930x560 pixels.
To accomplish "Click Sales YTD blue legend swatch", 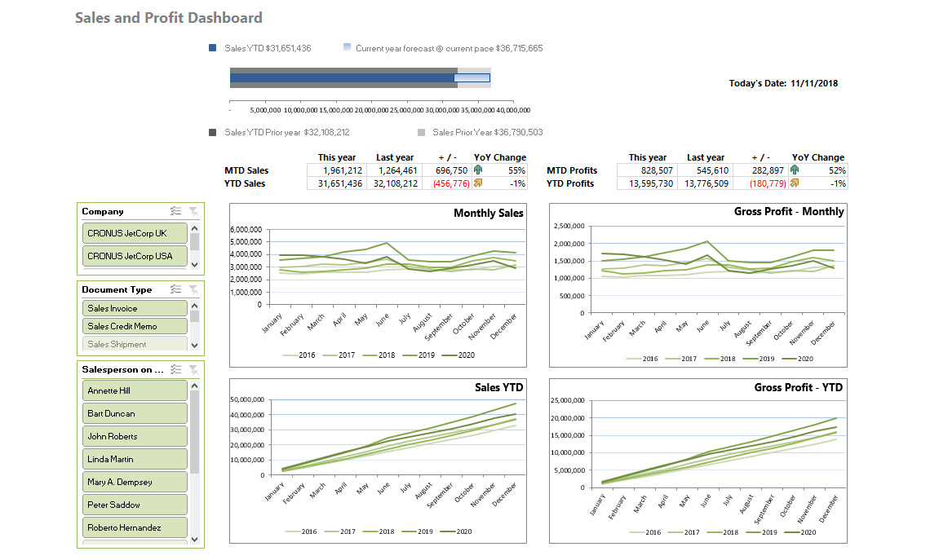I will (x=212, y=48).
